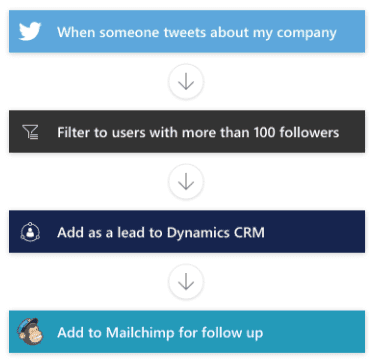Click the words 'Dynamics CRM' in the navy step
The width and height of the screenshot is (378, 364).
coord(216,233)
